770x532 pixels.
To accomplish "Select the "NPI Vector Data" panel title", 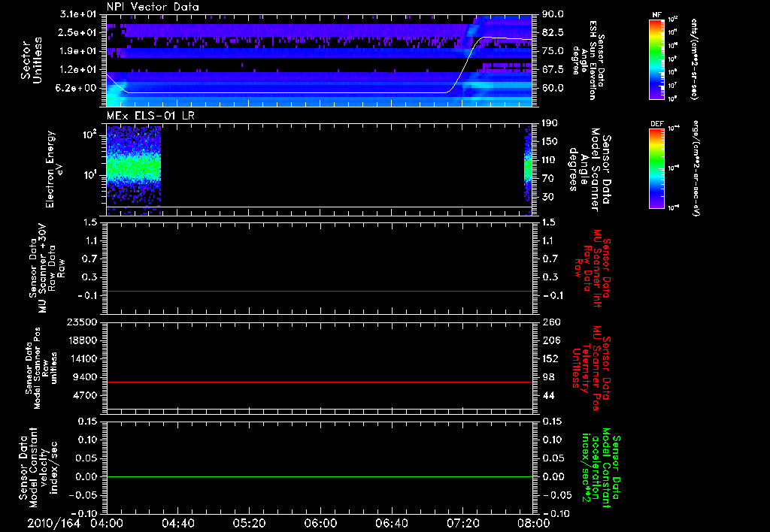I will pos(153,7).
